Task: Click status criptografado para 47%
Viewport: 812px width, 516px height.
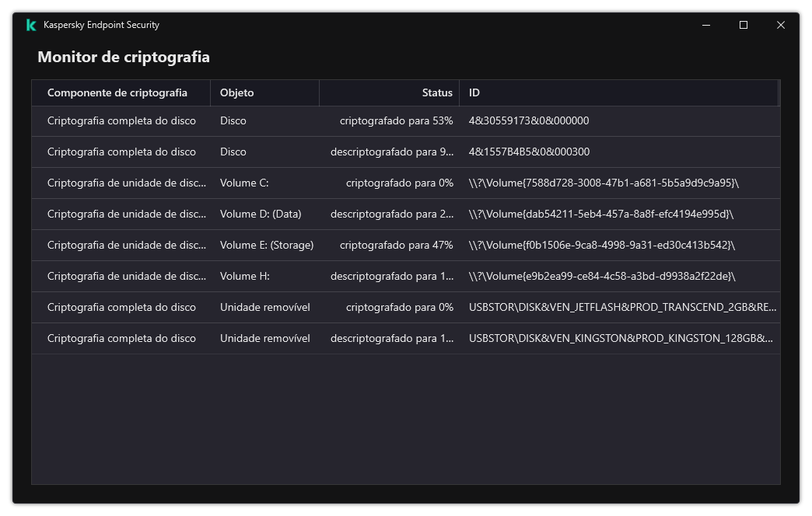Action: pos(396,245)
